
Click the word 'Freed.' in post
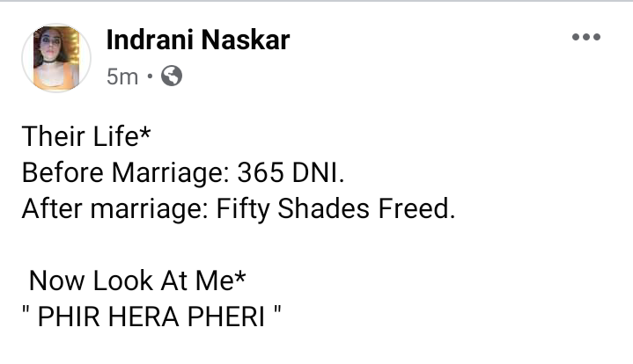click(416, 208)
